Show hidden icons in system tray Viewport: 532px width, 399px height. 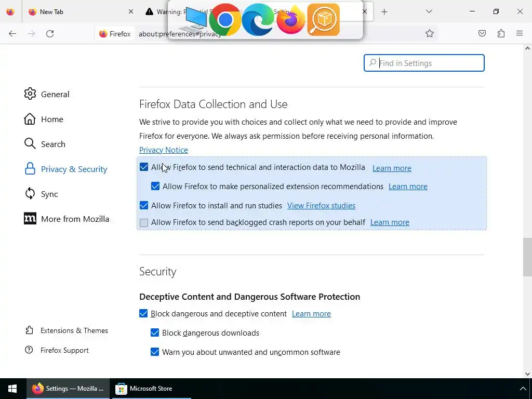tap(523, 389)
